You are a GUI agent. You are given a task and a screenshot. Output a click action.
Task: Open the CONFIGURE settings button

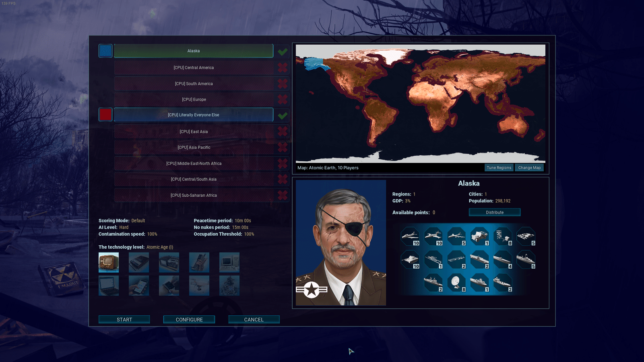[x=189, y=319]
